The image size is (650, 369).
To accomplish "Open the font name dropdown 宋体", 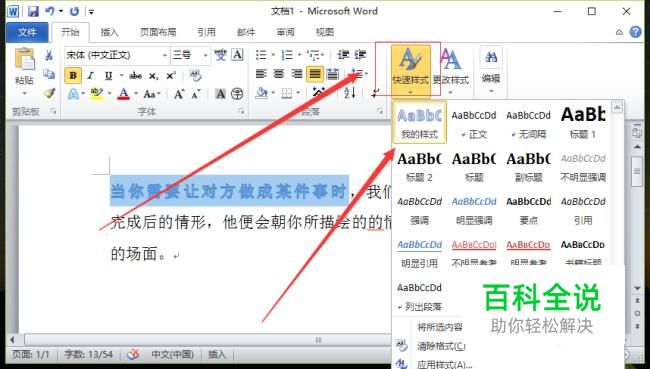I will tap(165, 55).
